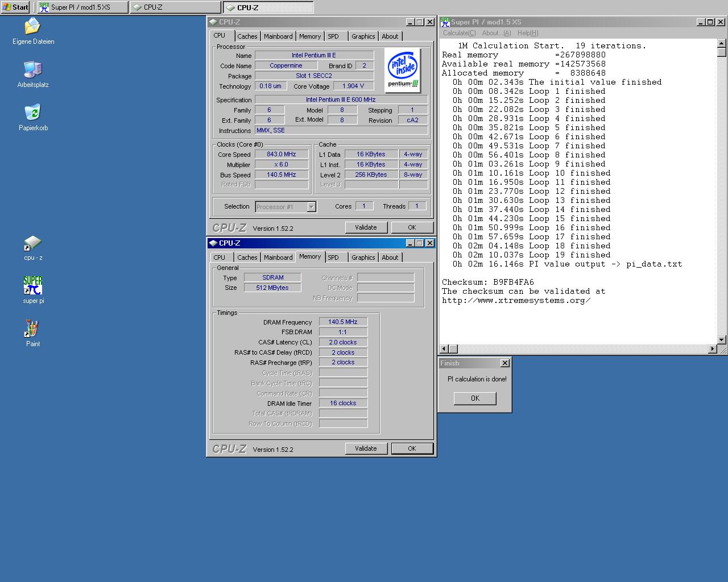Open About tab in lower CPU-Z window
This screenshot has height=582, width=728.
click(x=390, y=257)
